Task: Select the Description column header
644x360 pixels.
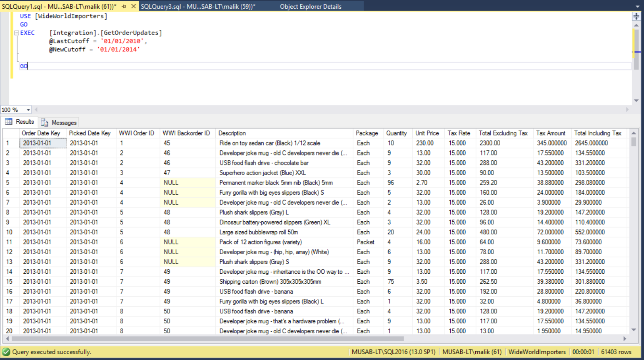Action: 232,133
